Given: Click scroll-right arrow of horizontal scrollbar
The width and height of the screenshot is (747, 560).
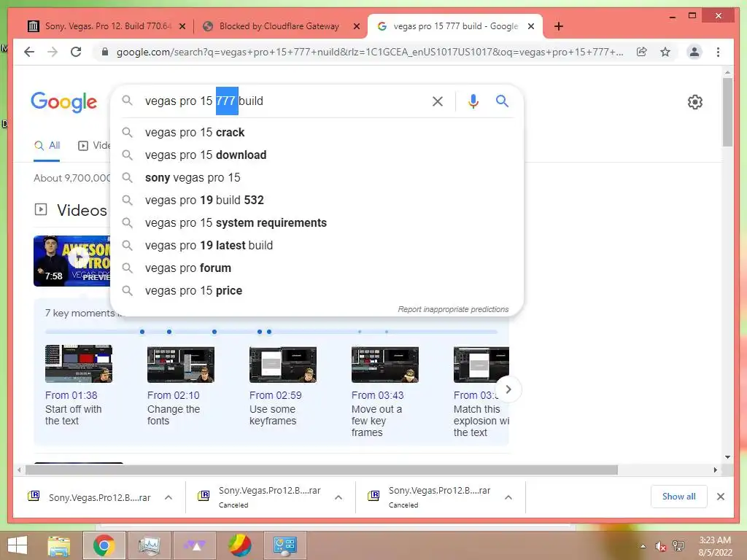Looking at the screenshot, I should pos(715,470).
